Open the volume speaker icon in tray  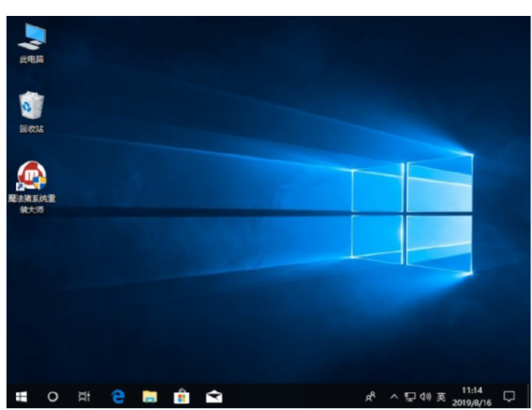426,397
